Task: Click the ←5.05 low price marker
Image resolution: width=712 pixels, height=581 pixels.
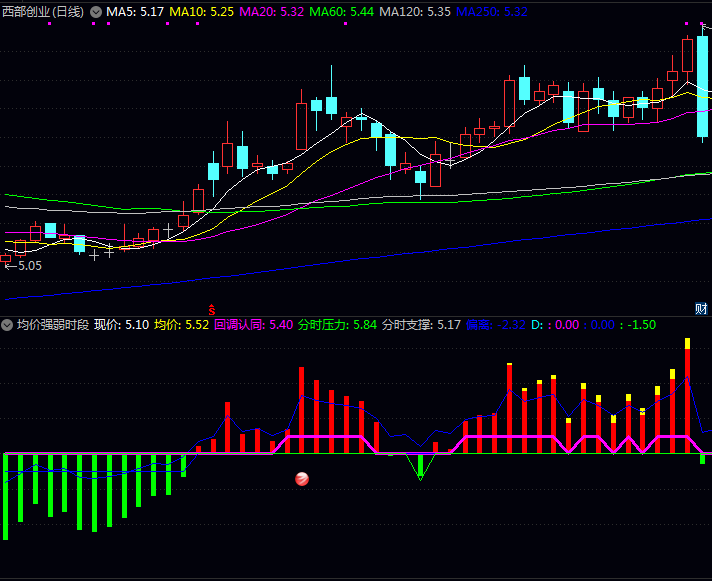Action: (x=22, y=266)
